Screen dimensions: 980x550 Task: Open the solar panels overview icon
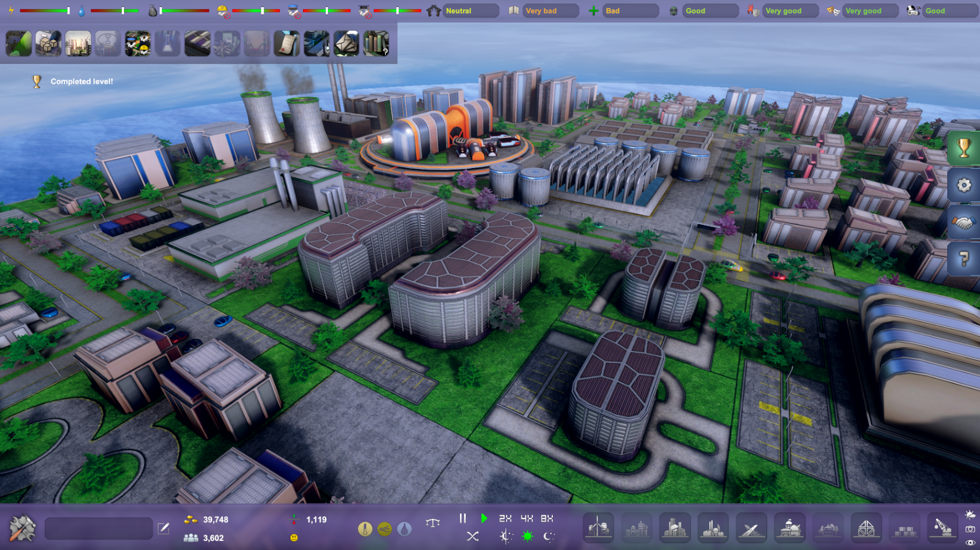198,44
